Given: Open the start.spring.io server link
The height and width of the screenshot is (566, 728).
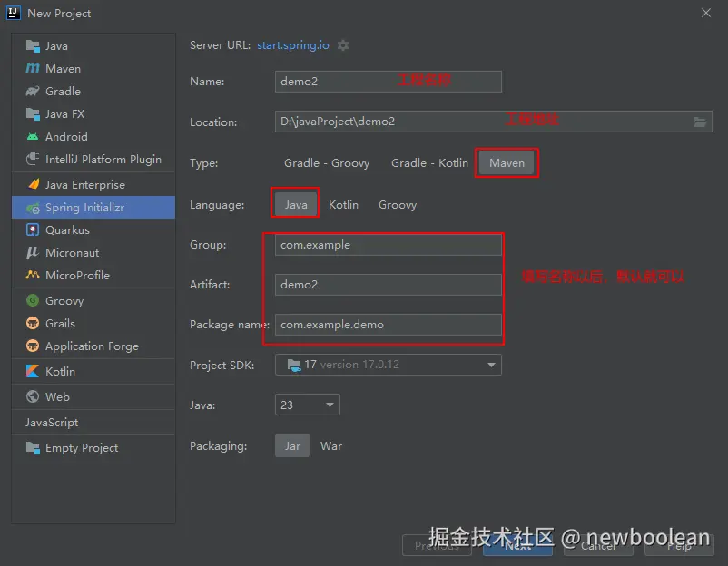Looking at the screenshot, I should tap(293, 45).
